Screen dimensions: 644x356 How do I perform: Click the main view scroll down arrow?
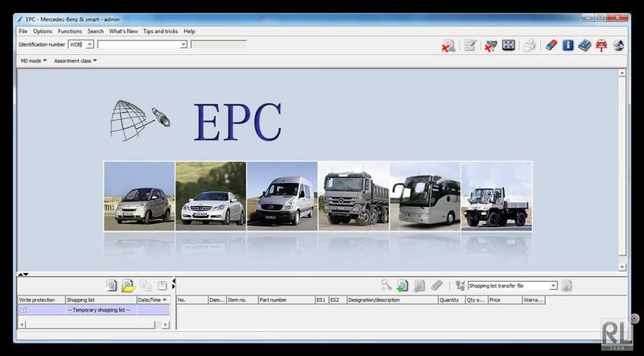coord(622,267)
